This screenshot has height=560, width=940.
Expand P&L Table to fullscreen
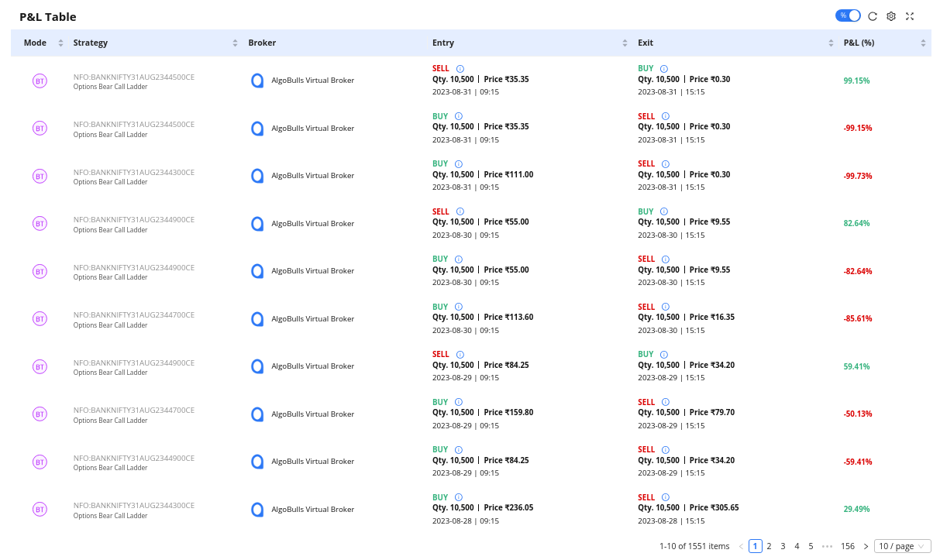click(910, 16)
